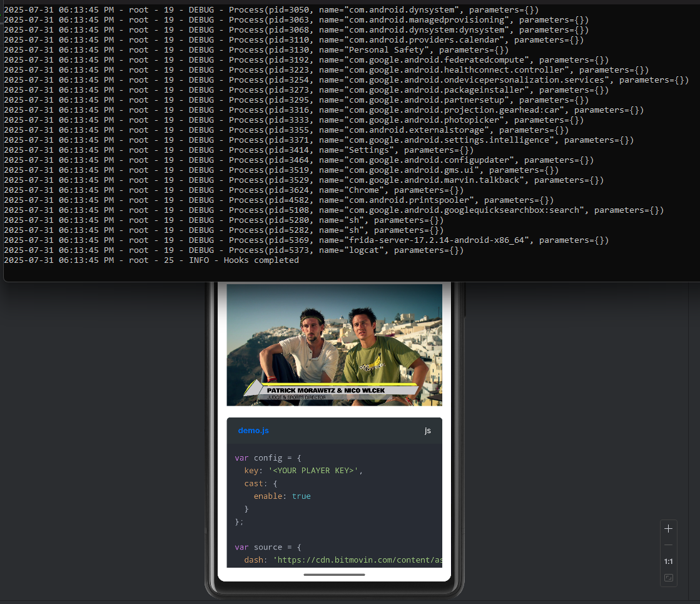Reset emulator zoom to 1:1

click(x=668, y=561)
